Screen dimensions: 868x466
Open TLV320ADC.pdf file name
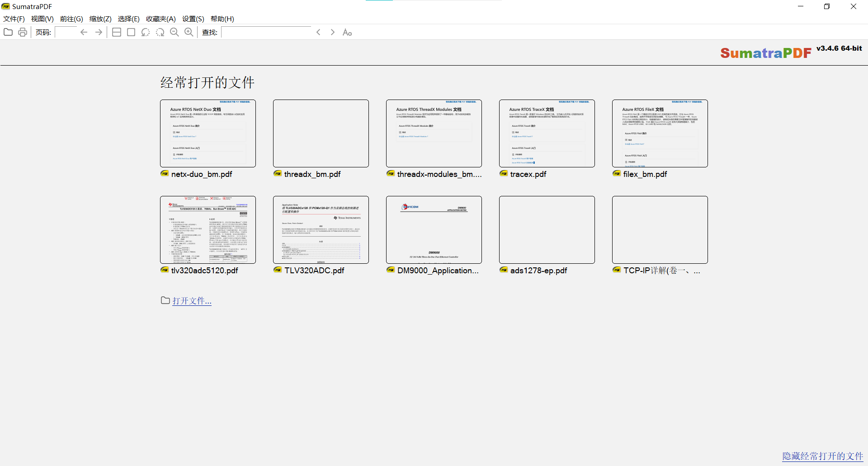314,271
